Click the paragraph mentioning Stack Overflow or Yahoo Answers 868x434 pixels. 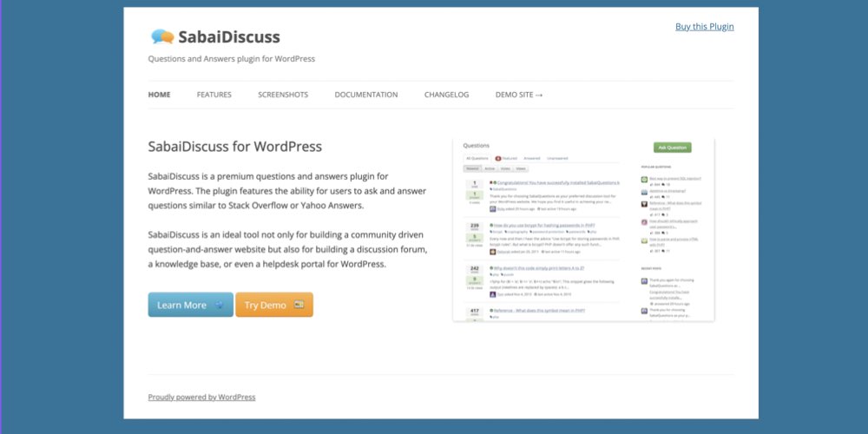286,191
